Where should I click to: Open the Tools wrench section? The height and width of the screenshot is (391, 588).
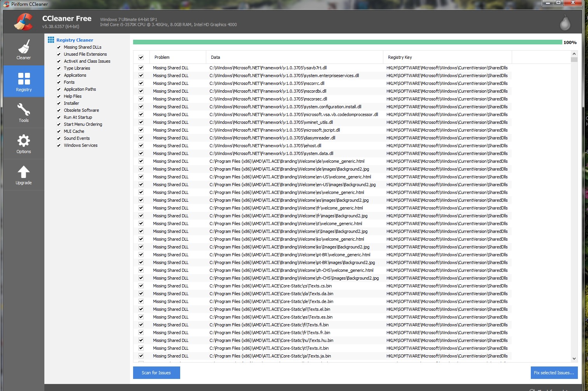24,112
